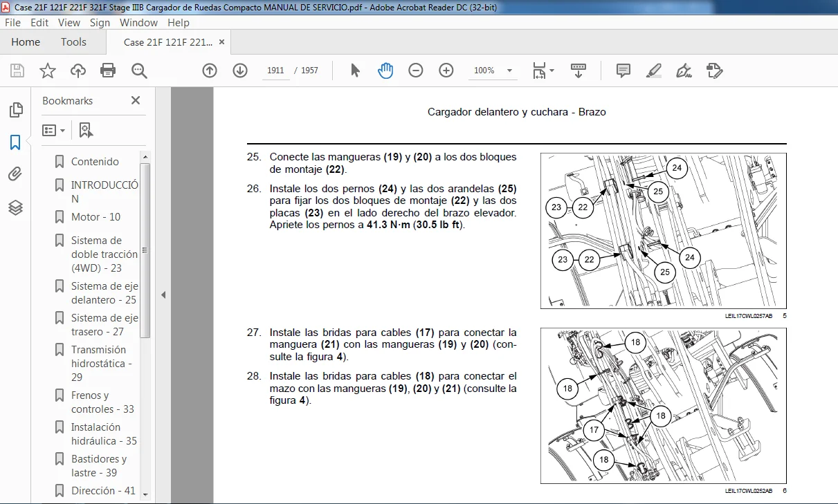Screen dimensions: 838x504
Task: Open the Page Thumbnails panel icon
Action: [15, 110]
